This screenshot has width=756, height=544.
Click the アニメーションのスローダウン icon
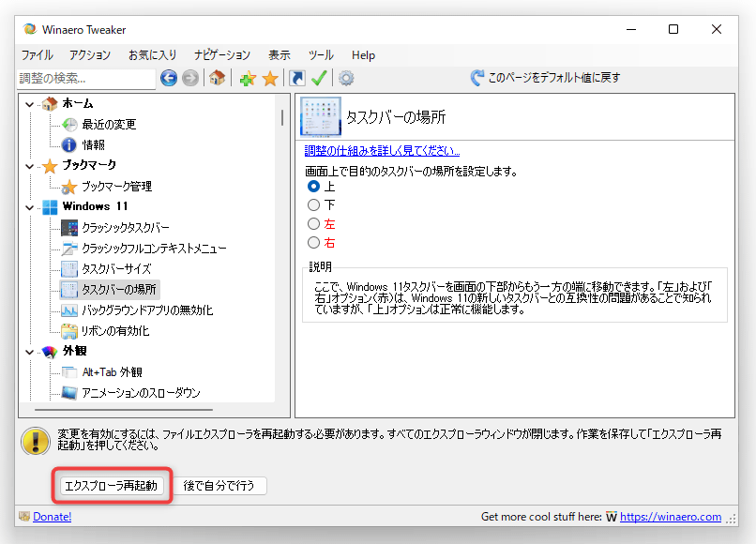[69, 393]
